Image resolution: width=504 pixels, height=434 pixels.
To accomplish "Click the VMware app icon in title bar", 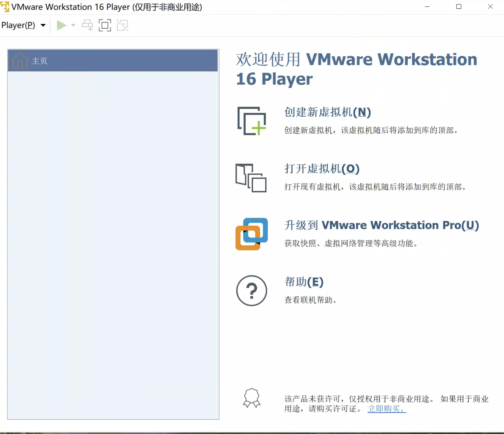I will coord(5,7).
